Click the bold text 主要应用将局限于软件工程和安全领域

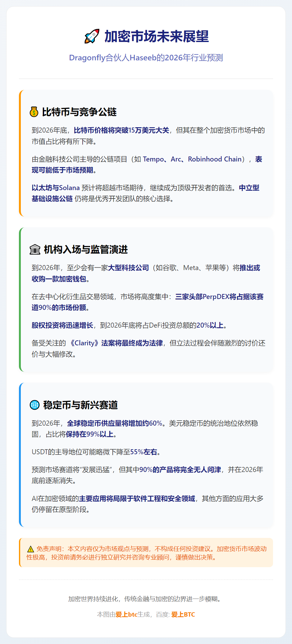137,499
